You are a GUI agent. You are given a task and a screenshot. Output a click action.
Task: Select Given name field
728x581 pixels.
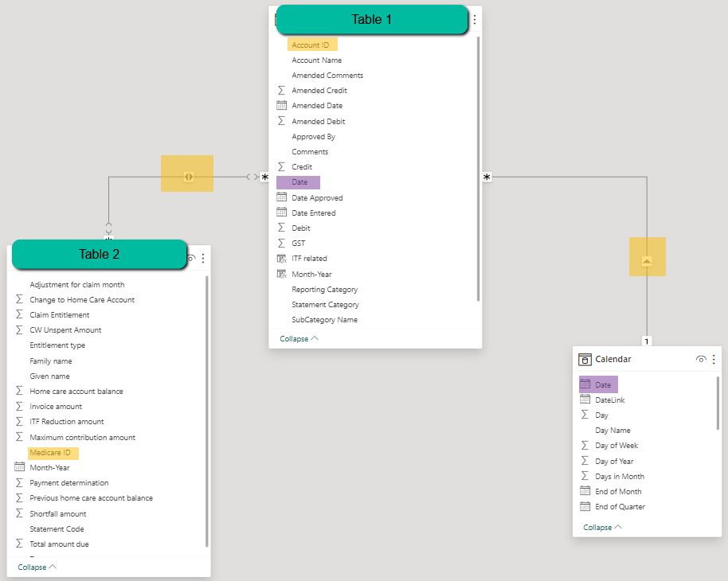click(49, 376)
